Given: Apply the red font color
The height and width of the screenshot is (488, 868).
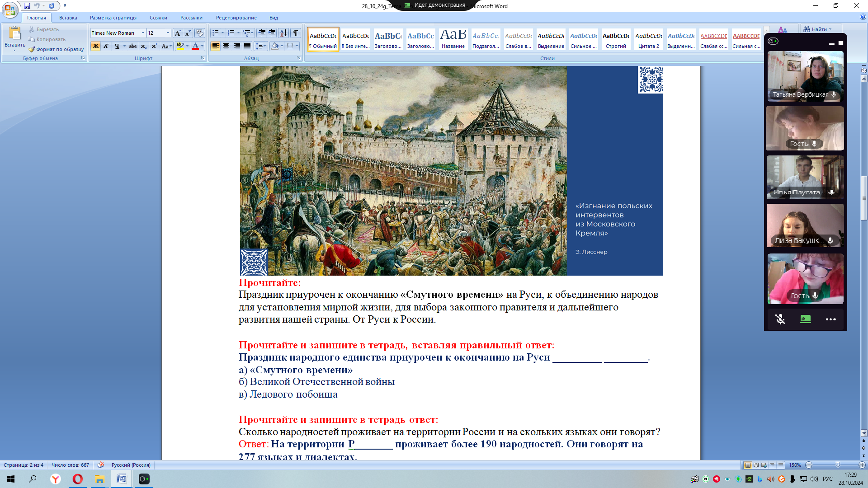Looking at the screenshot, I should click(x=195, y=46).
